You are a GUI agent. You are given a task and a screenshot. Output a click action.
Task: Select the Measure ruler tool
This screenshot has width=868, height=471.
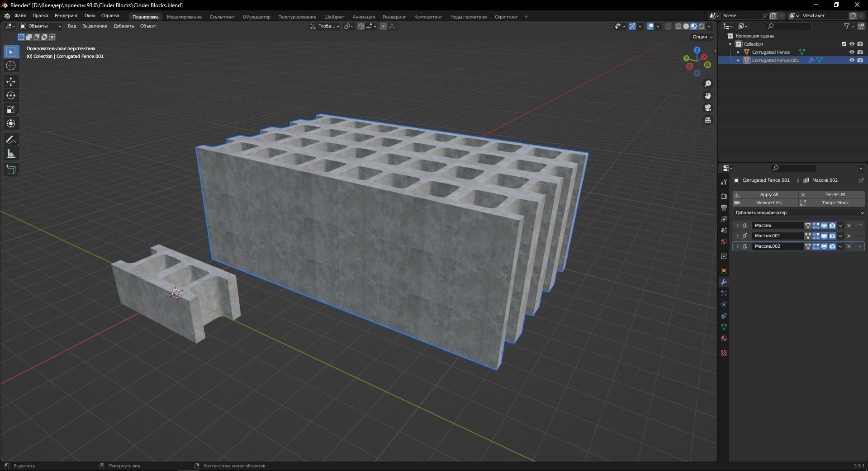pyautogui.click(x=11, y=154)
